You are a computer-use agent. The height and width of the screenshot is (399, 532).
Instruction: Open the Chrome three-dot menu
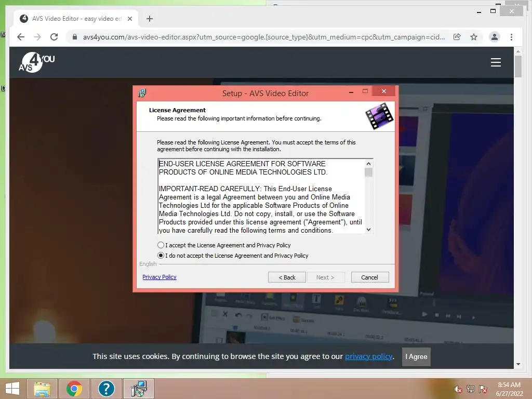[x=511, y=37]
